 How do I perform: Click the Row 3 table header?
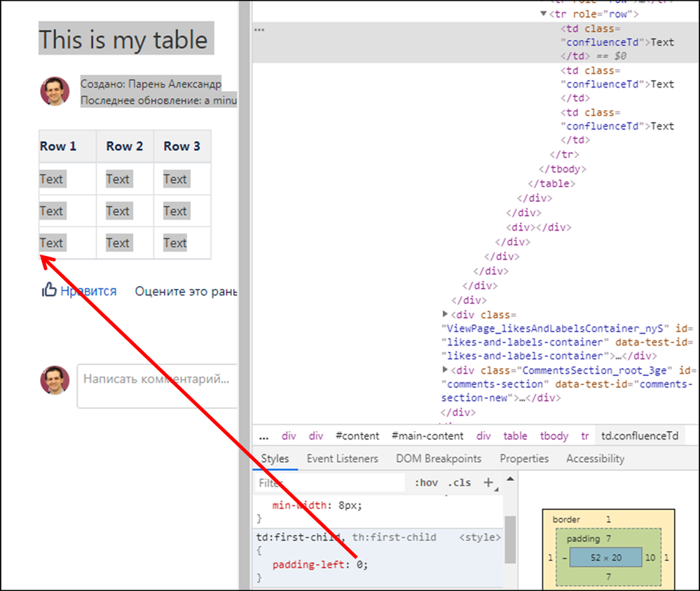point(181,146)
